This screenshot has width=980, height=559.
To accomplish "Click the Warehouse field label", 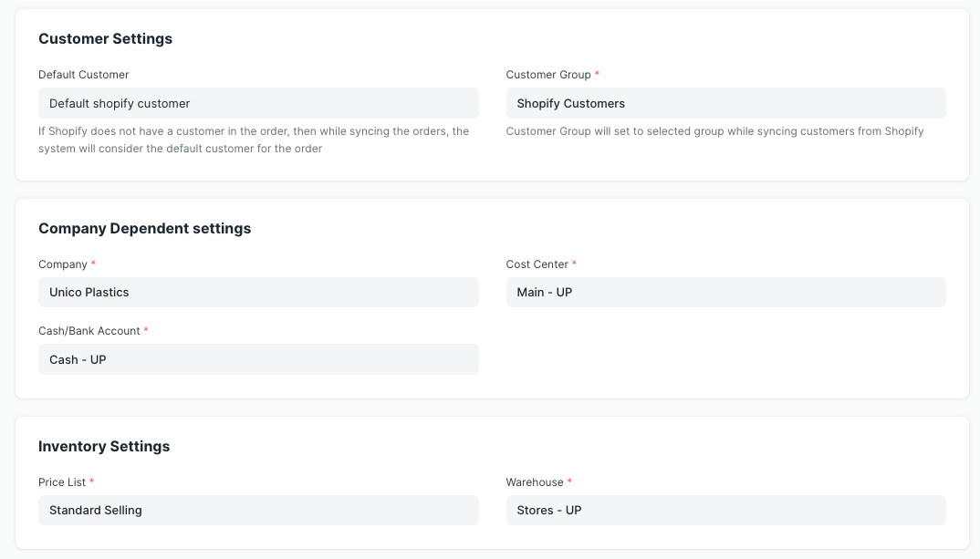I will pyautogui.click(x=533, y=481).
